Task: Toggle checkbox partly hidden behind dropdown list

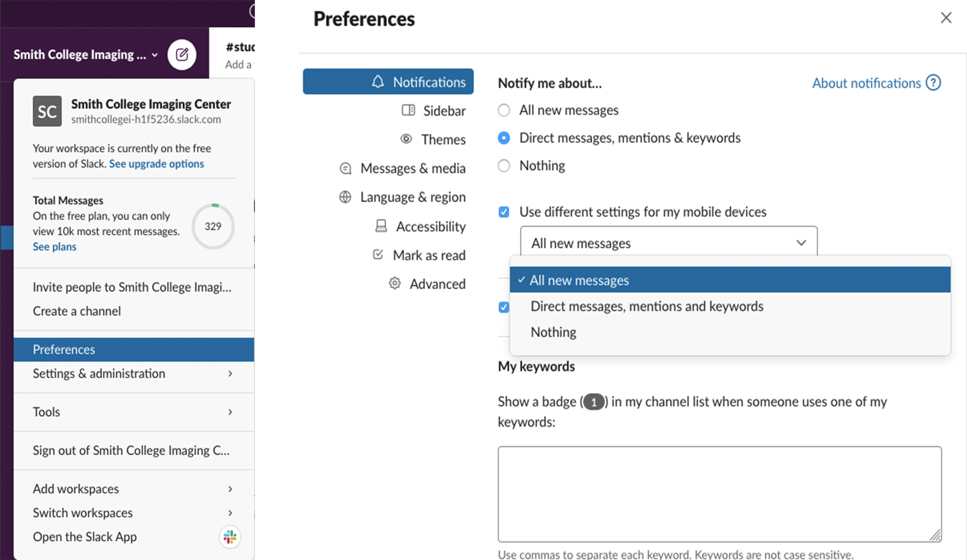Action: tap(503, 307)
